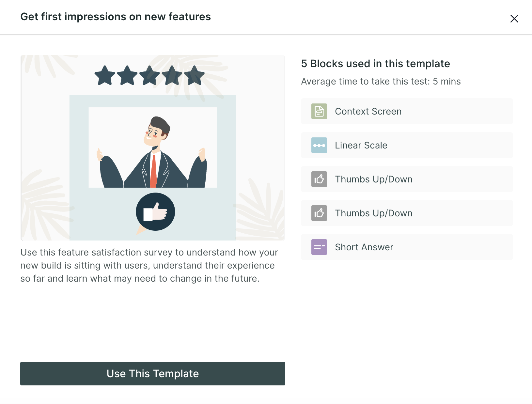
Task: Click the purple Short Answer icon
Action: (319, 247)
